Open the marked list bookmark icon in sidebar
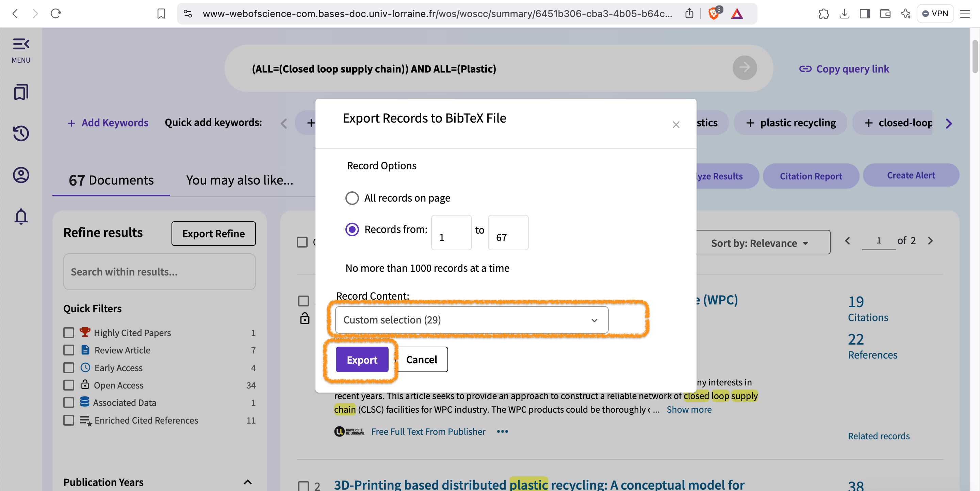 (21, 92)
